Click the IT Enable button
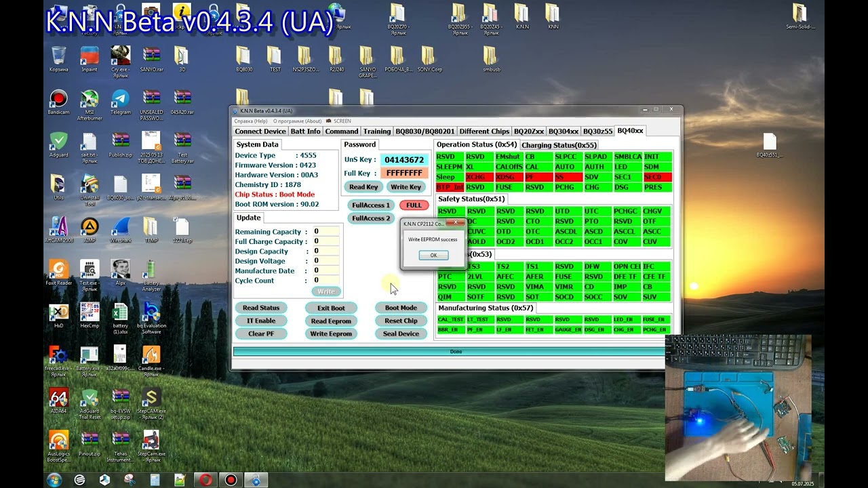The image size is (868, 488). [261, 321]
